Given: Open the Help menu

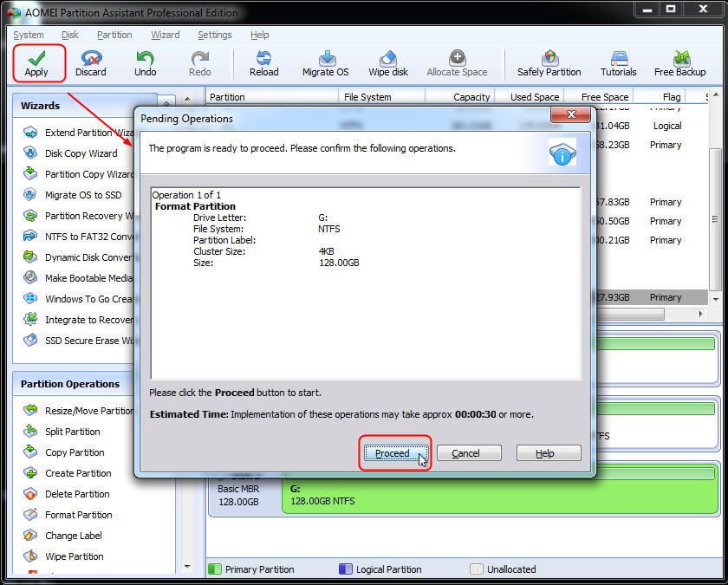Looking at the screenshot, I should point(259,35).
